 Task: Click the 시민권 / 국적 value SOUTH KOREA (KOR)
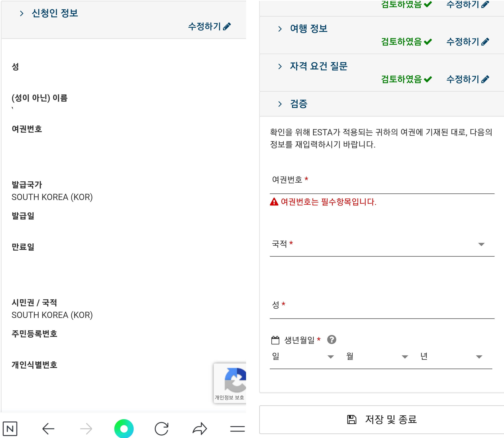tap(52, 315)
